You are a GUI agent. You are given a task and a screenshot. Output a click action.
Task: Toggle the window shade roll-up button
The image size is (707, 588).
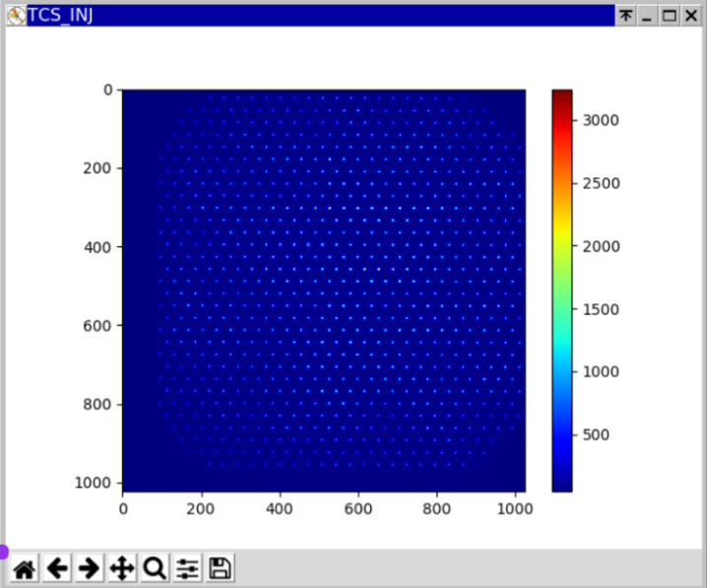coord(625,16)
